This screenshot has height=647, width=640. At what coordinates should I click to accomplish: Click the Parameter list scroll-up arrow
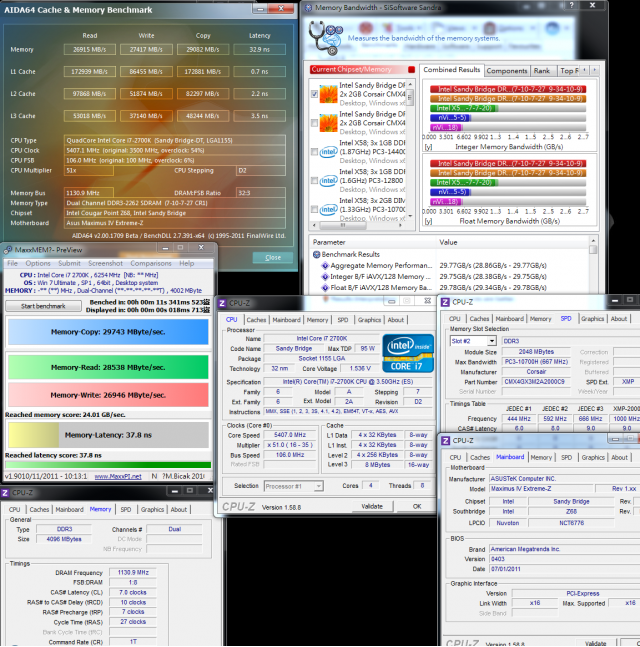coord(593,241)
